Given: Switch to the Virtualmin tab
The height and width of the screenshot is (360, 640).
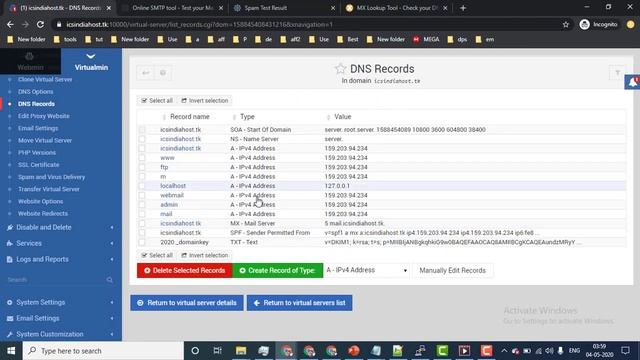Looking at the screenshot, I should [91, 61].
